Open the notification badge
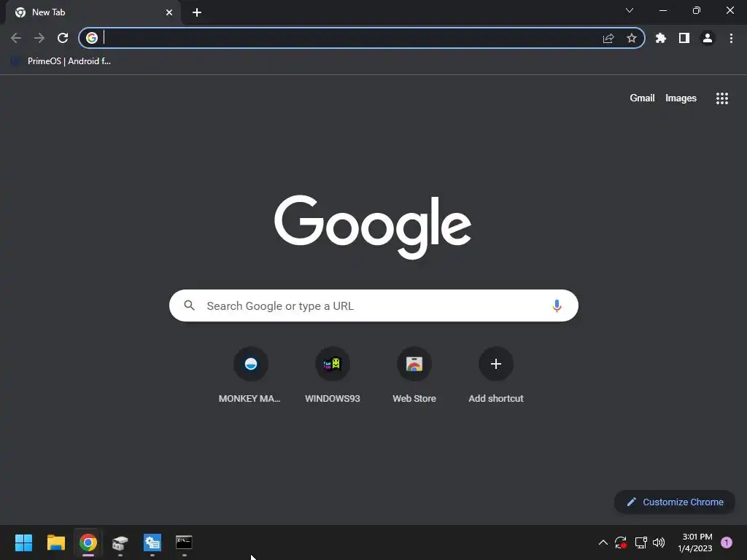The width and height of the screenshot is (747, 560). pyautogui.click(x=727, y=542)
